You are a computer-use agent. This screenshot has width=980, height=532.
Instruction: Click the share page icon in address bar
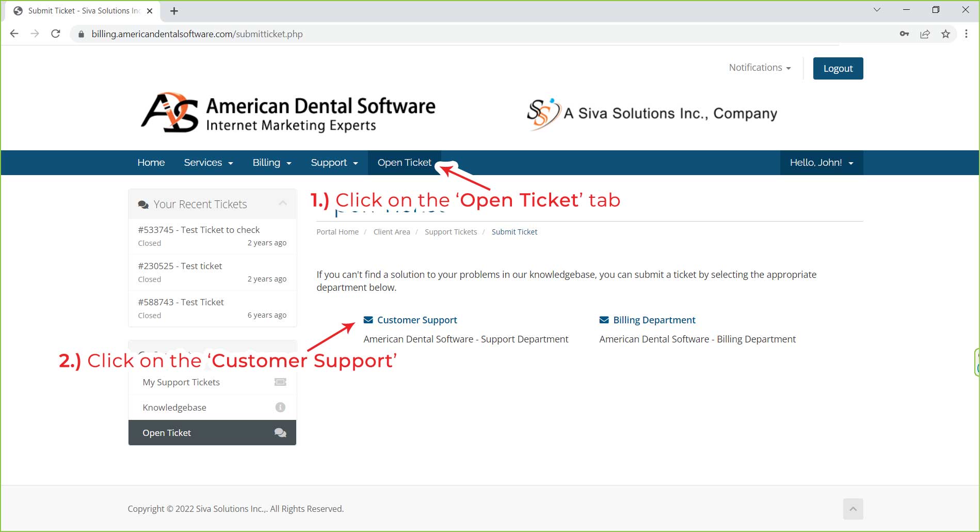(925, 34)
